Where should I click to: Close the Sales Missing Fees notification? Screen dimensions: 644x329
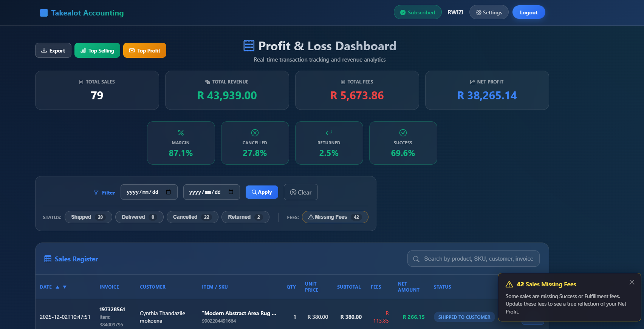(632, 282)
